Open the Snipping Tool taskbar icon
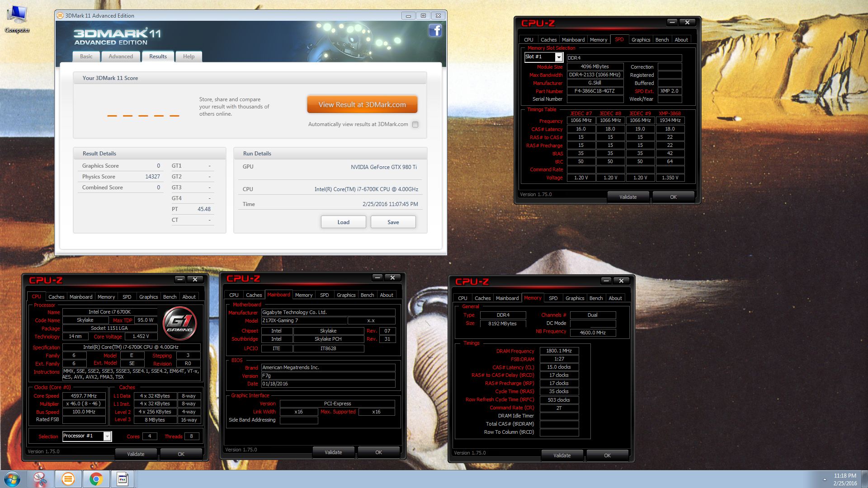 pyautogui.click(x=40, y=479)
